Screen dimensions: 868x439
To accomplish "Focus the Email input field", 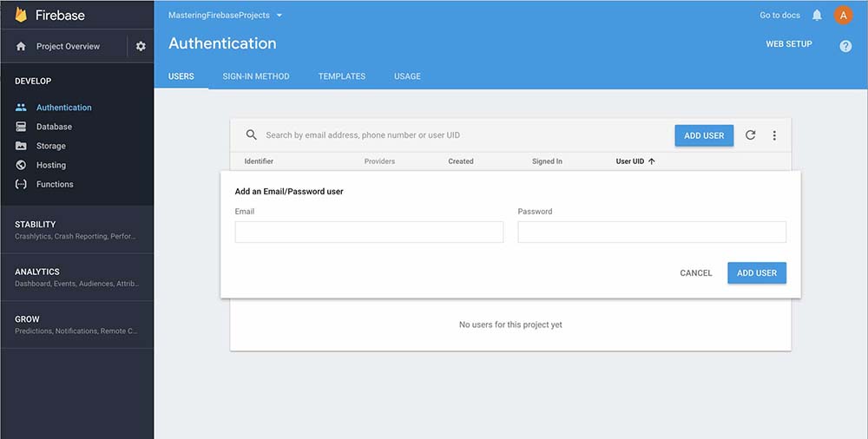I will point(369,232).
